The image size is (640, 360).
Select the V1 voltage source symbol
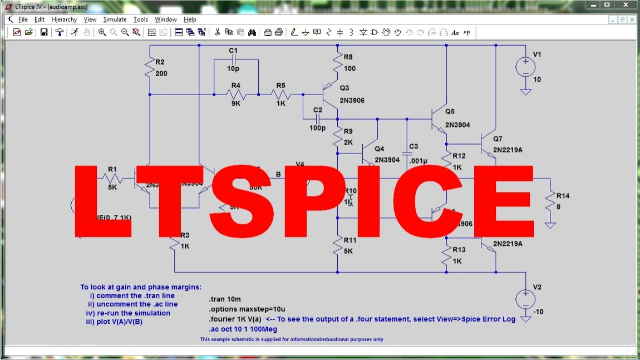tap(525, 67)
